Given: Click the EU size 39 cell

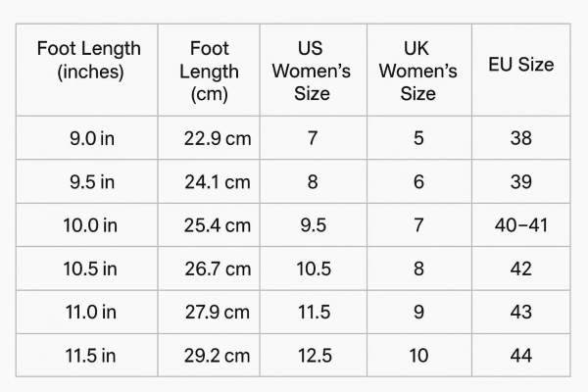Looking at the screenshot, I should [x=520, y=182].
